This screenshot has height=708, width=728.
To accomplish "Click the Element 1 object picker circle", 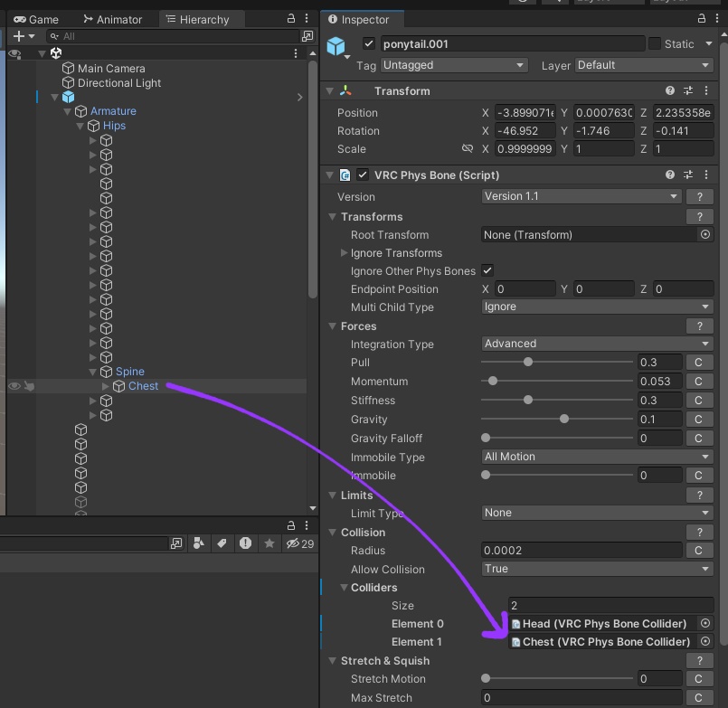I will [705, 642].
